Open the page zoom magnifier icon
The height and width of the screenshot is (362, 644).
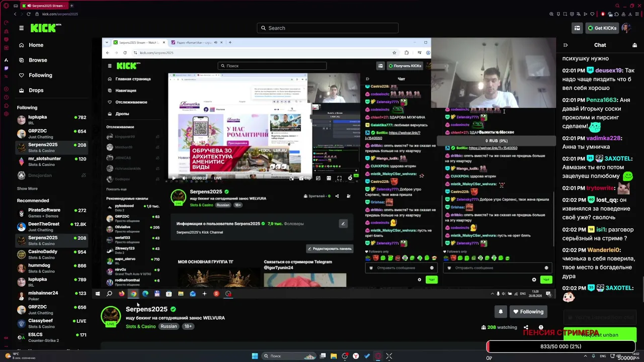pyautogui.click(x=552, y=14)
